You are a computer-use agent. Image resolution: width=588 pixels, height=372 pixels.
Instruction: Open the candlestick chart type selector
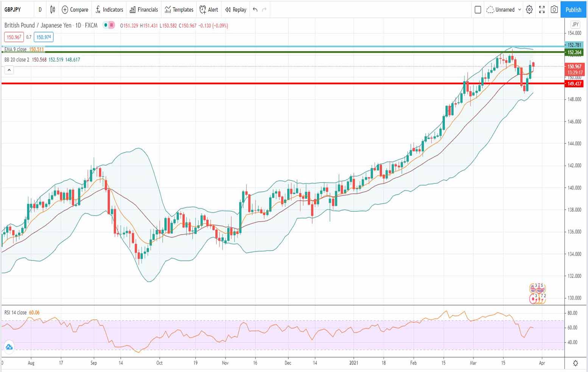pos(52,10)
